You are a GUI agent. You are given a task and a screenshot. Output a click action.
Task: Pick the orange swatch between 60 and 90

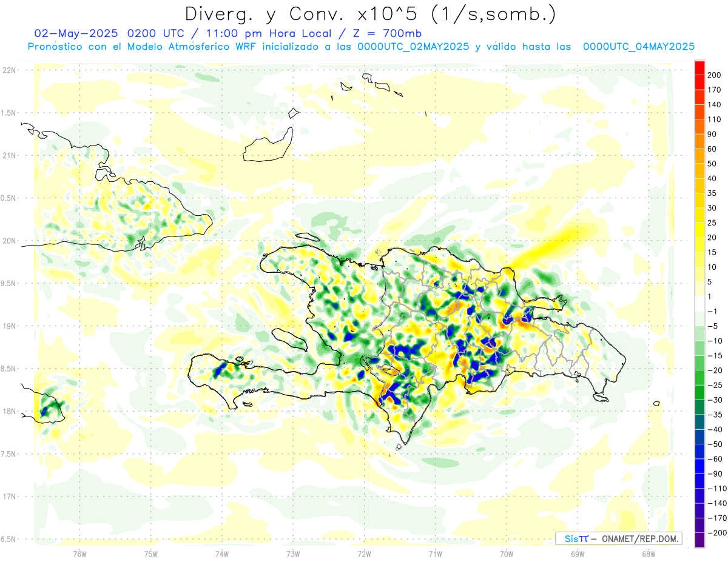point(699,142)
